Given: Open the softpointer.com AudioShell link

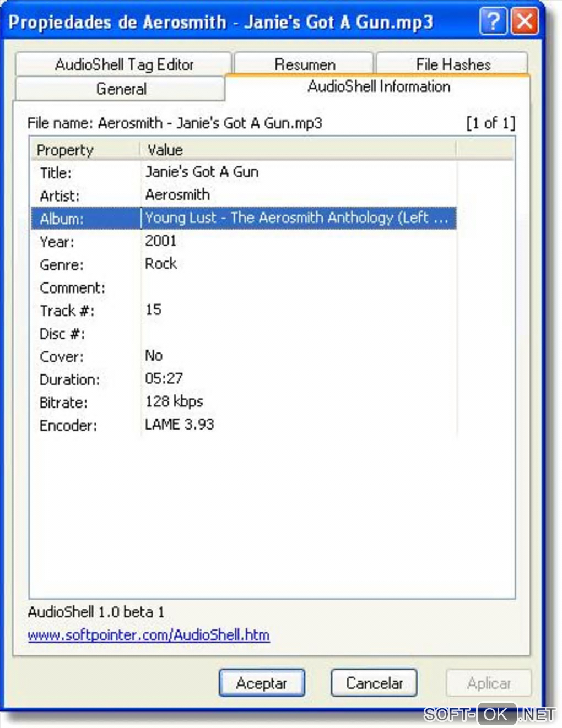Looking at the screenshot, I should tap(149, 635).
